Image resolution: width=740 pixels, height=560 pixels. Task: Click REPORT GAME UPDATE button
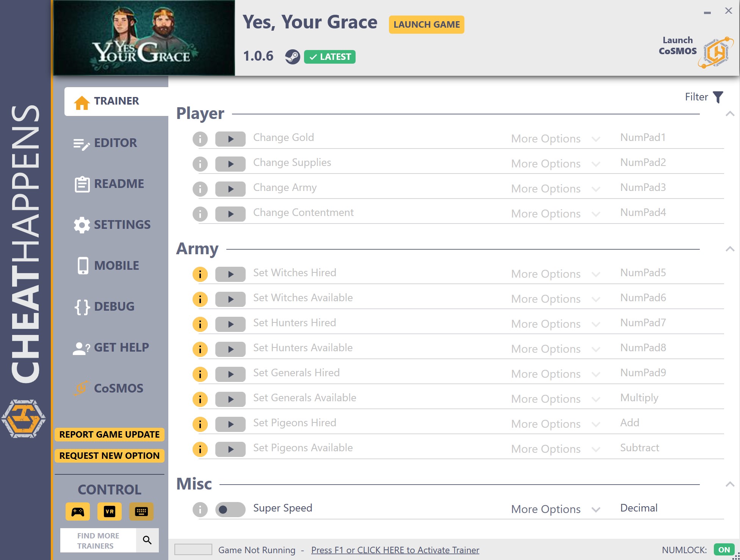point(110,434)
